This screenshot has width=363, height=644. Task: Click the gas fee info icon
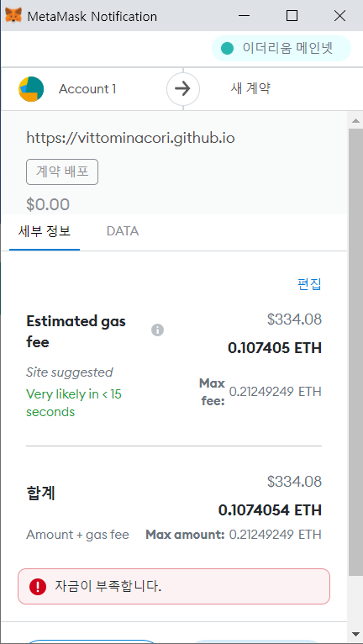(x=157, y=330)
